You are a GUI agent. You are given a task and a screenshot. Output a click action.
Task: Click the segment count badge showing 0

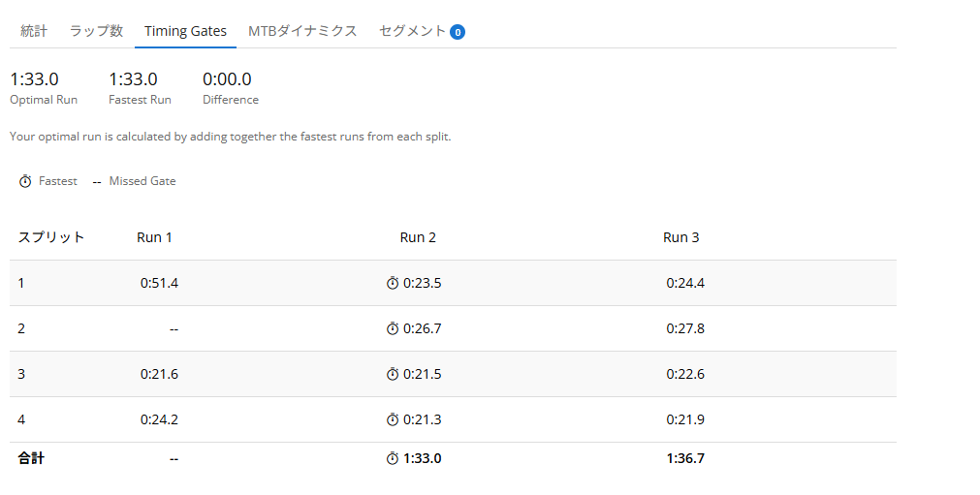point(458,32)
